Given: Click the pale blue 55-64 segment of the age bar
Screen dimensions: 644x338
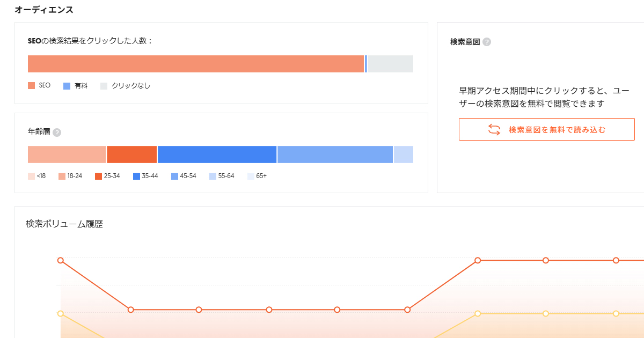Looking at the screenshot, I should 404,155.
